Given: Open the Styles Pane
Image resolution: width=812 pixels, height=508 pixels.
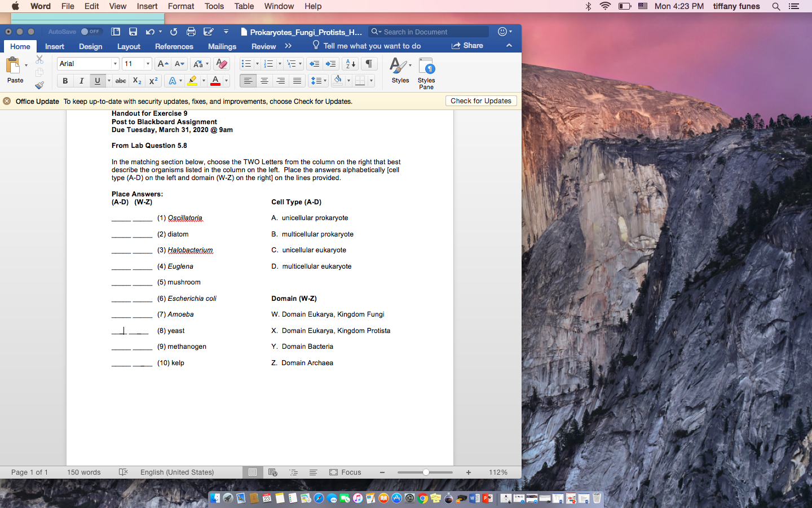Looking at the screenshot, I should click(426, 69).
